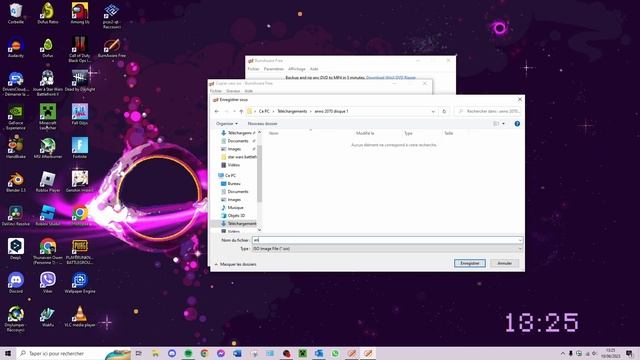The image size is (640, 360).
Task: Open the Viber desktop icon
Action: tap(48, 283)
